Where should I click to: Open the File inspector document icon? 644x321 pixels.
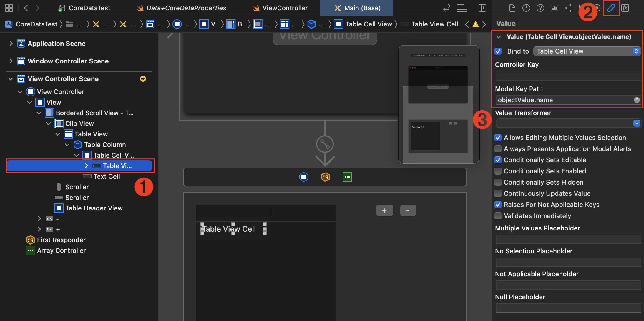pos(512,8)
